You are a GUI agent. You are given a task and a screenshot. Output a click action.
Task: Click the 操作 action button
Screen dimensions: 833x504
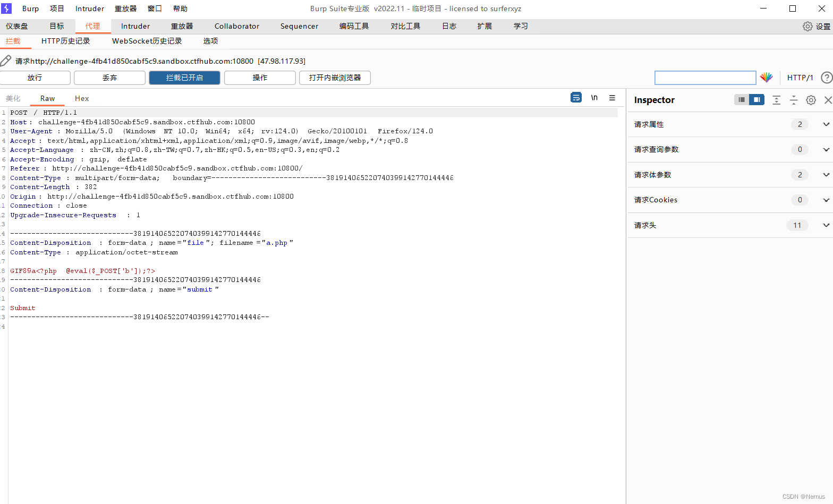[x=260, y=78]
